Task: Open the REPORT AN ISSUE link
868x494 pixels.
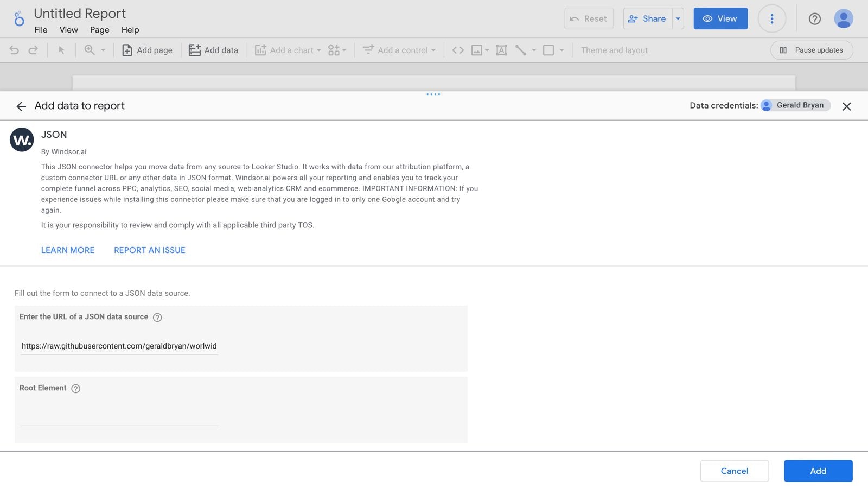Action: (150, 250)
